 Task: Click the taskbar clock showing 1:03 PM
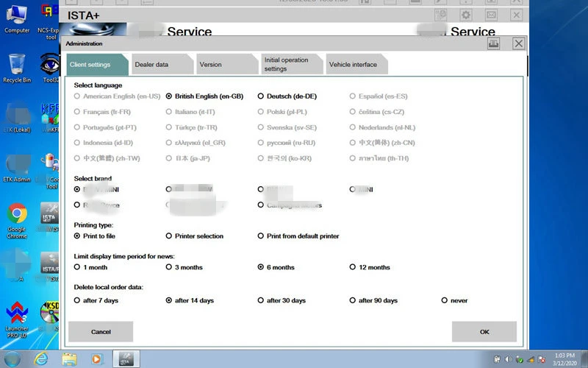point(564,359)
